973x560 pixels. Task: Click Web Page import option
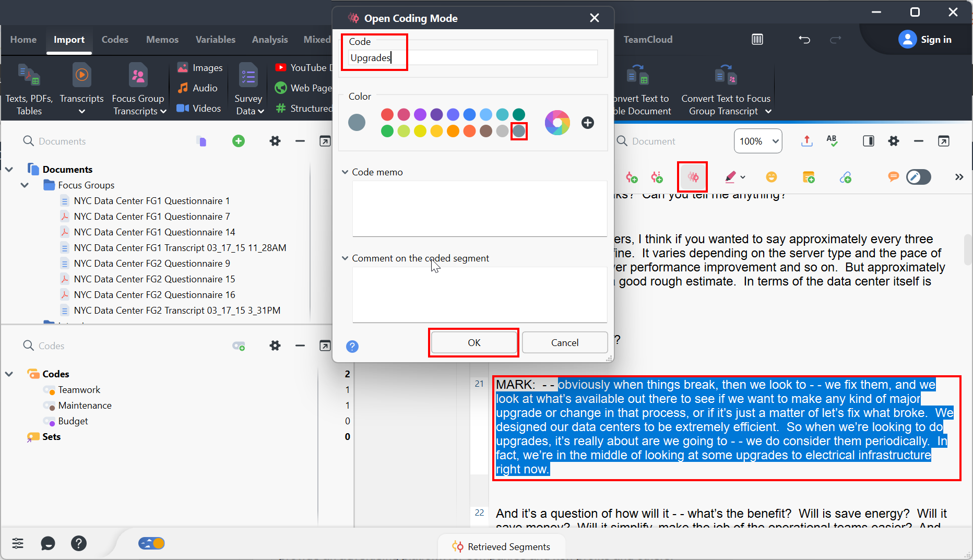(303, 88)
